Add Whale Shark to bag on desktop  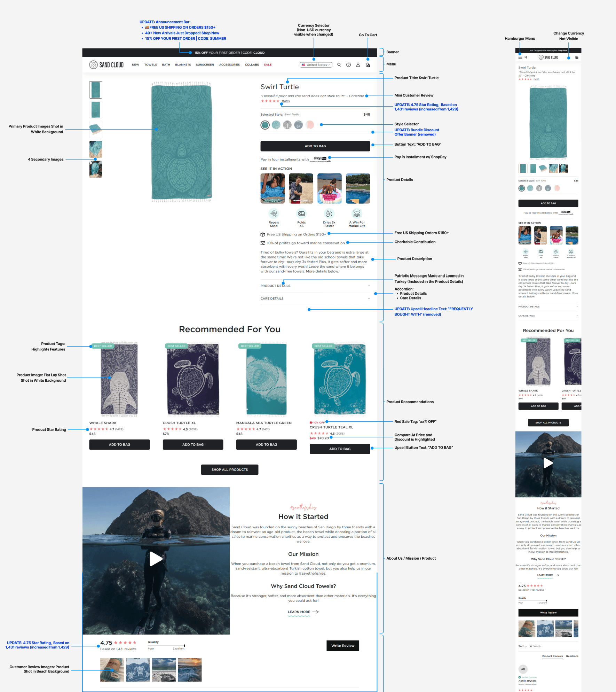pos(119,444)
